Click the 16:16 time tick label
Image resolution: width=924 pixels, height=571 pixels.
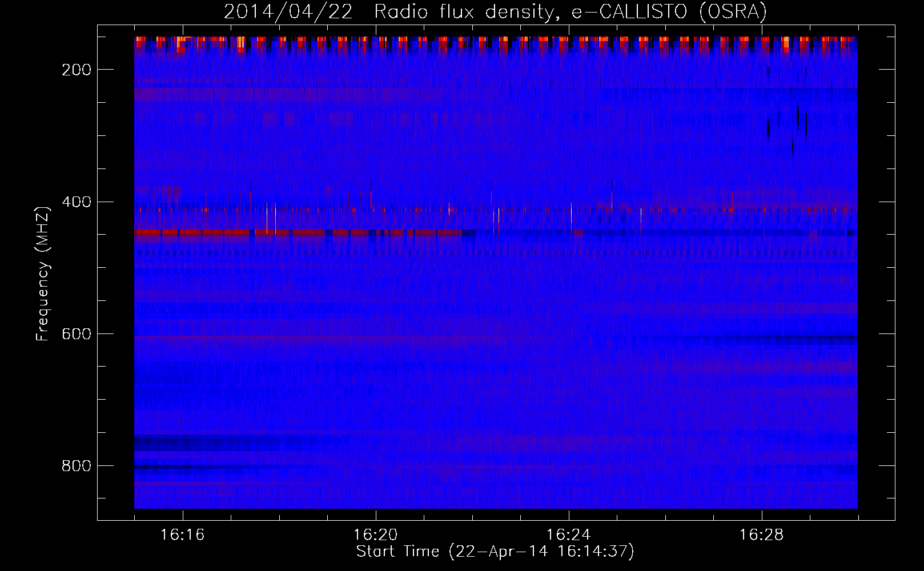point(183,534)
